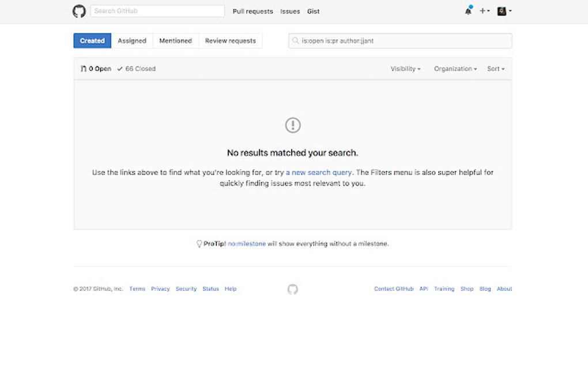Click the pull request icon beside 0 Open
The width and height of the screenshot is (588, 368).
pyautogui.click(x=83, y=69)
